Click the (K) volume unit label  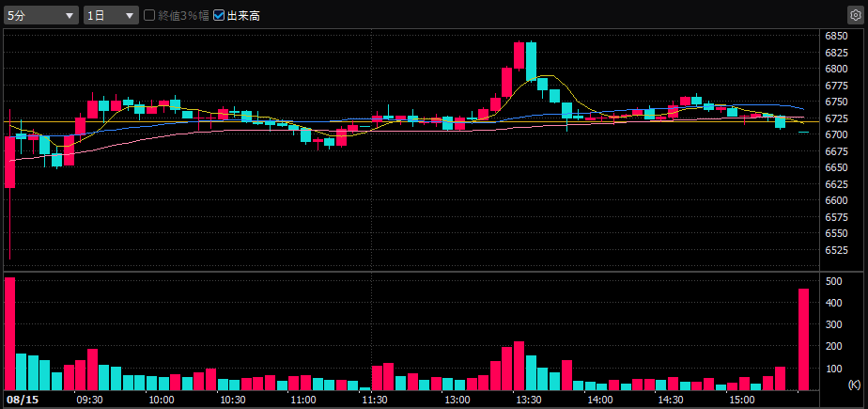coord(854,384)
